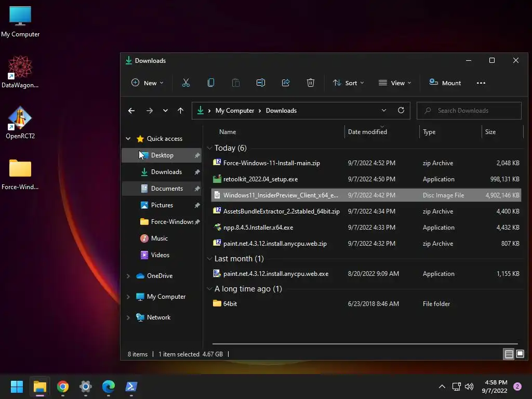Open the See more ellipsis menu
Screen dimensions: 532x399
click(x=481, y=83)
